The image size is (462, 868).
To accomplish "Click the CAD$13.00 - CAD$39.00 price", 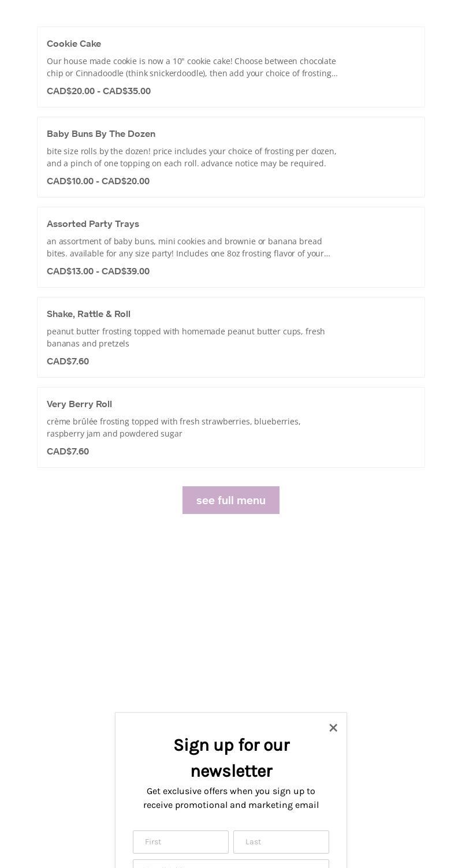I will point(98,271).
